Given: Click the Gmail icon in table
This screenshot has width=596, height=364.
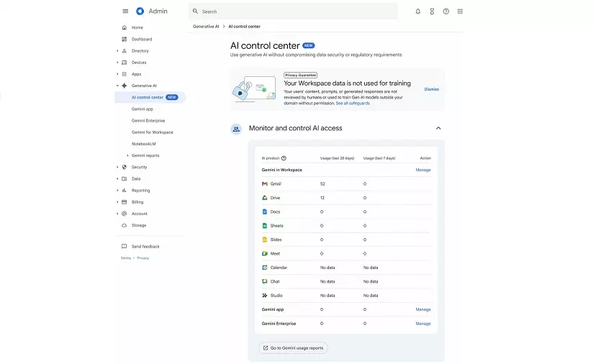Looking at the screenshot, I should (265, 183).
